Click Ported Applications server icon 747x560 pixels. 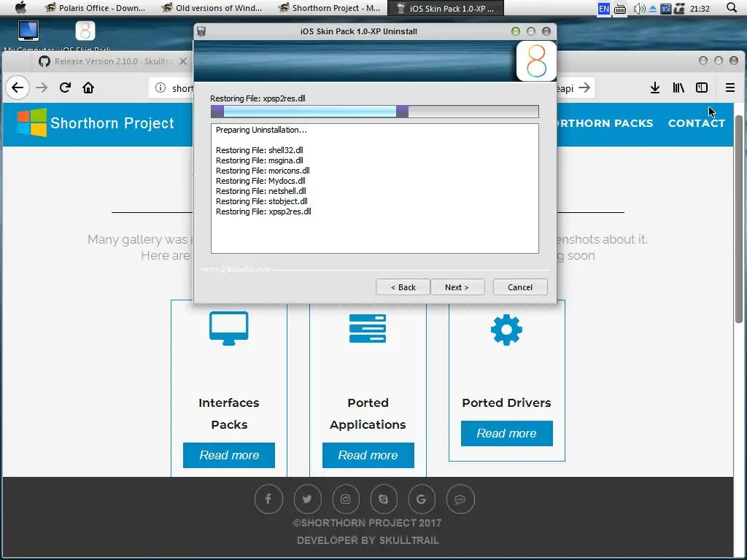(368, 329)
